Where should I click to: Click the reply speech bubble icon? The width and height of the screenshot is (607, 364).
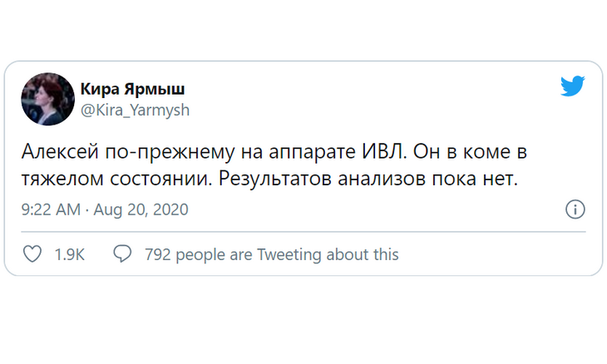click(123, 254)
